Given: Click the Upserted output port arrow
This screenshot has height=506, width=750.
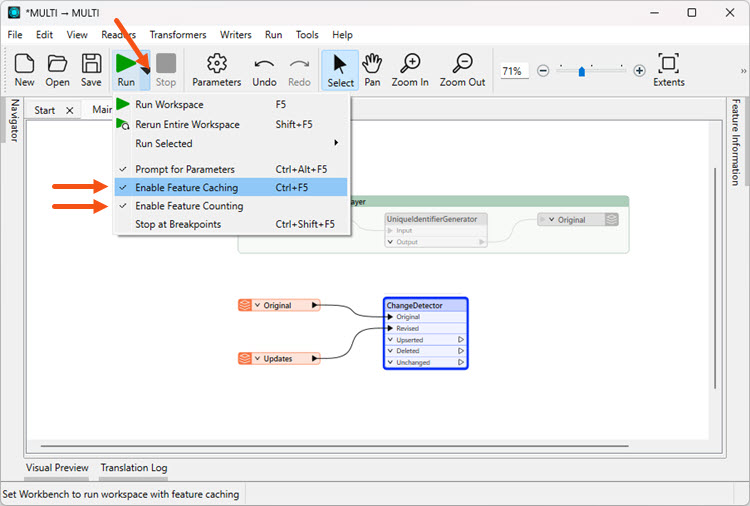Looking at the screenshot, I should pos(461,340).
